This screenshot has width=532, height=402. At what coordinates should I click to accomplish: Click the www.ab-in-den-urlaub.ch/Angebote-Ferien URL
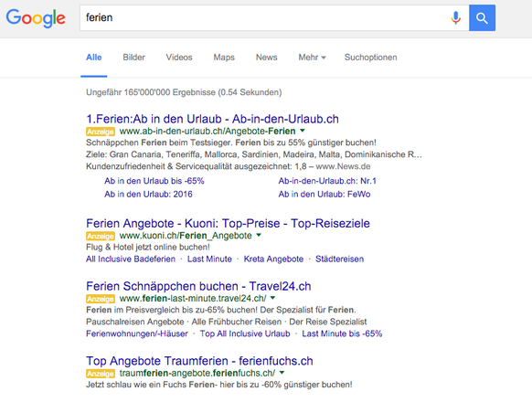click(x=207, y=132)
